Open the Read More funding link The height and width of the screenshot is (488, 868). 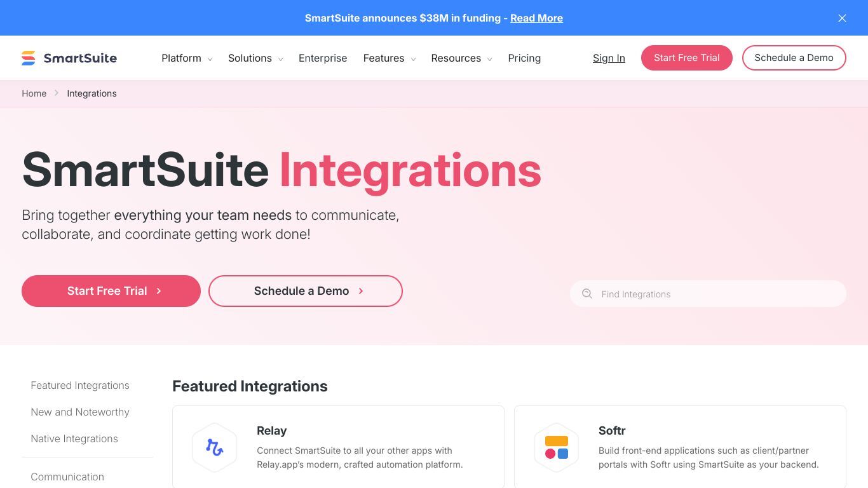click(x=536, y=18)
